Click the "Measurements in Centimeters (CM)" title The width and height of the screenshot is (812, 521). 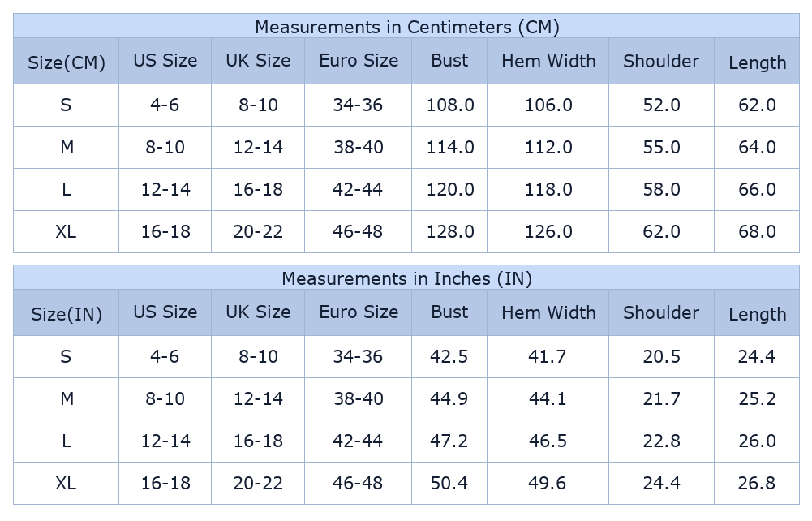(406, 27)
